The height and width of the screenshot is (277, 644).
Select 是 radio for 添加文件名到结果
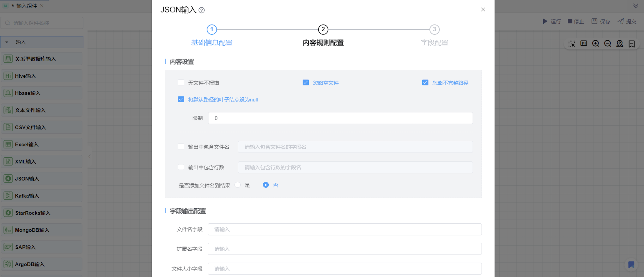click(238, 185)
